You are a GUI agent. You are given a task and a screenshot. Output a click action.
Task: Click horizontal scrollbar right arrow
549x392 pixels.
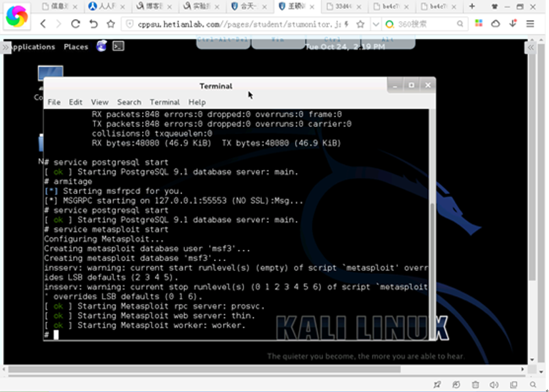point(523,369)
